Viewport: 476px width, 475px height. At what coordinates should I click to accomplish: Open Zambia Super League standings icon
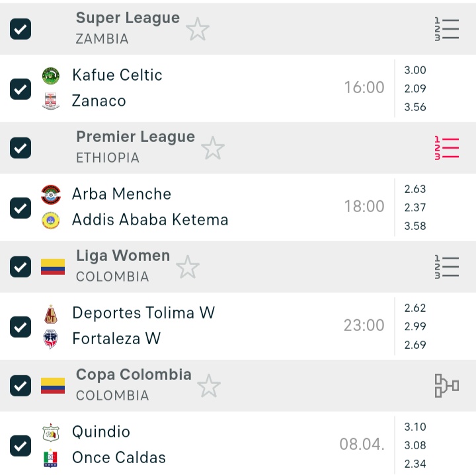(x=446, y=30)
